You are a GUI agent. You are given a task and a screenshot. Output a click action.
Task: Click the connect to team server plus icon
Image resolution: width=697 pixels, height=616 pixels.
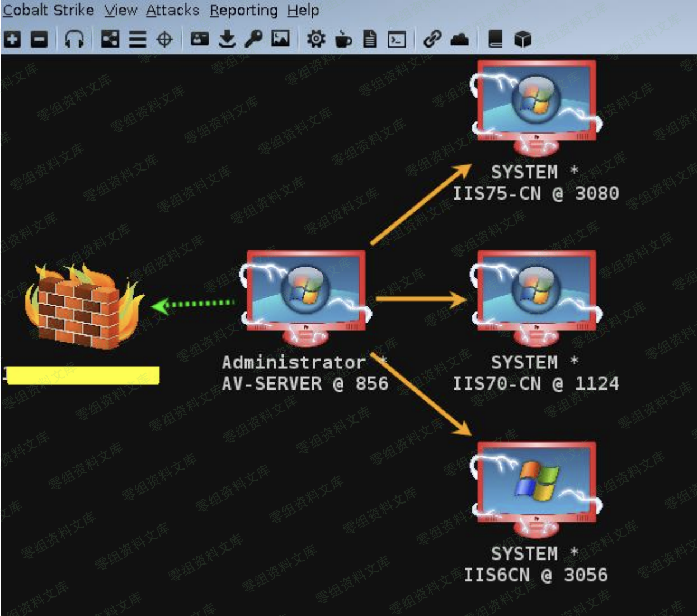tap(12, 39)
